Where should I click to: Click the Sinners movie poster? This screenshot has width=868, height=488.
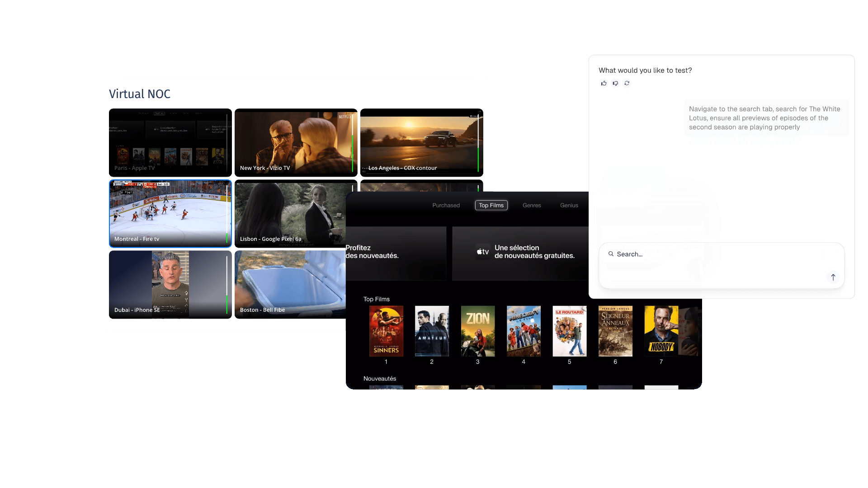tap(386, 331)
